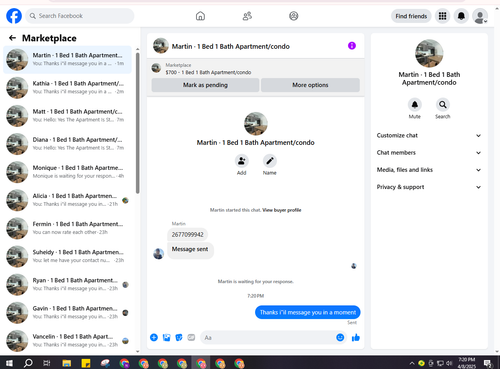This screenshot has height=369, width=500.
Task: Open the Home feed icon
Action: [x=200, y=16]
